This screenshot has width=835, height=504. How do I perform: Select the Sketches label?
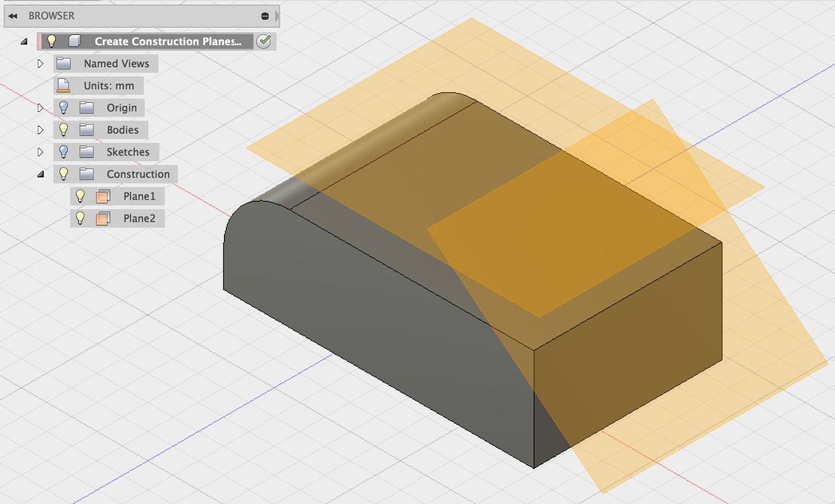(x=128, y=152)
